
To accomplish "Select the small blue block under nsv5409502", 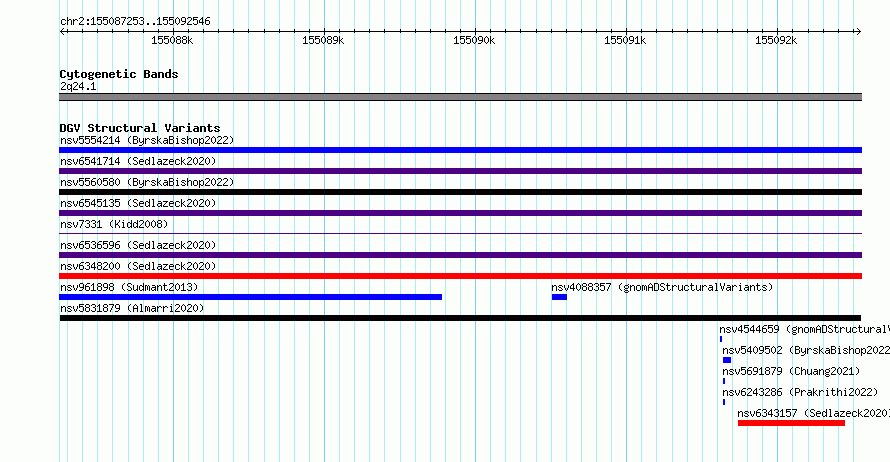I will point(727,360).
